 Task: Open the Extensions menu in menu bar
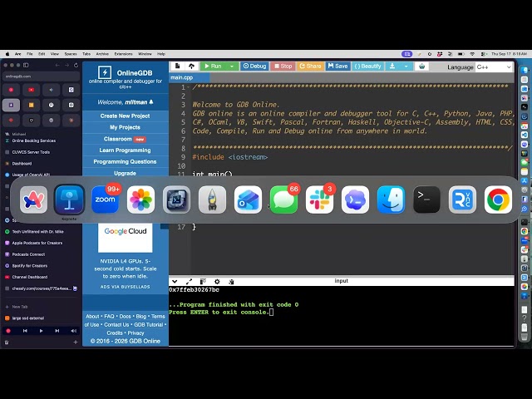pos(123,54)
